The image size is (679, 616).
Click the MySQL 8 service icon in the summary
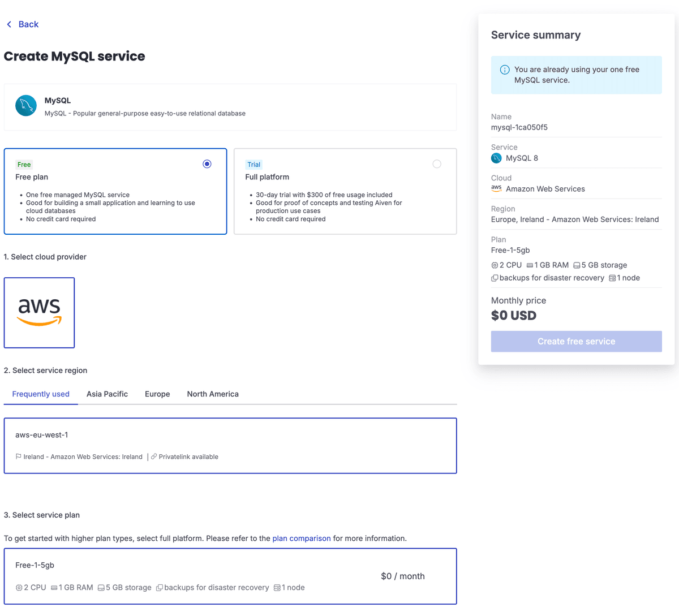(x=497, y=158)
